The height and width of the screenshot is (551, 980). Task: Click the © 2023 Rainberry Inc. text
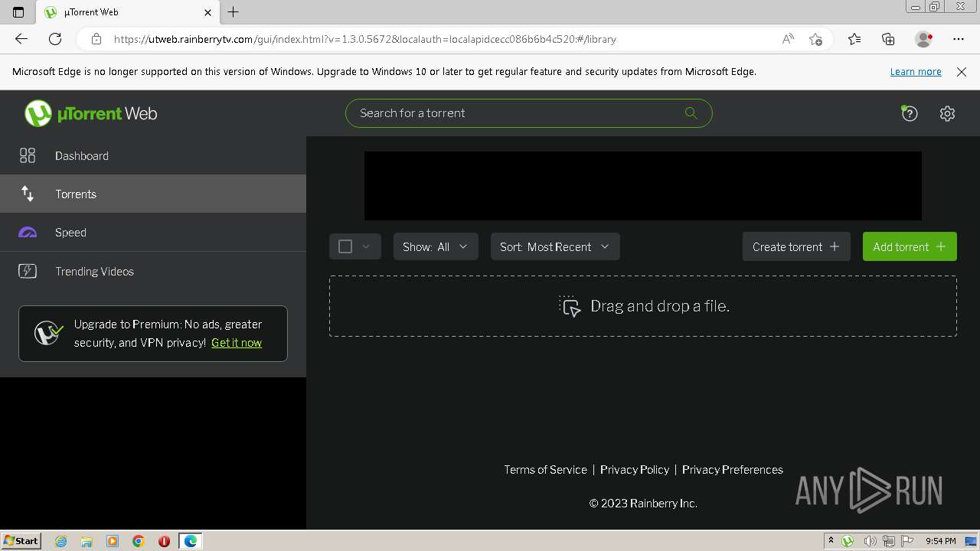(643, 504)
